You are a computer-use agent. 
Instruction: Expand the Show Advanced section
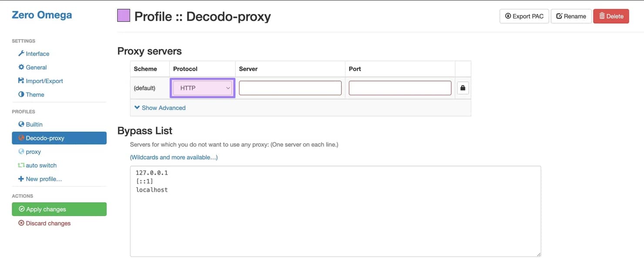(160, 108)
